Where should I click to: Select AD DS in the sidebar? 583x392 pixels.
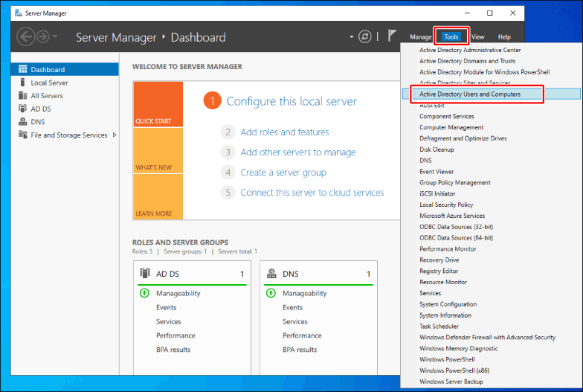(65, 109)
